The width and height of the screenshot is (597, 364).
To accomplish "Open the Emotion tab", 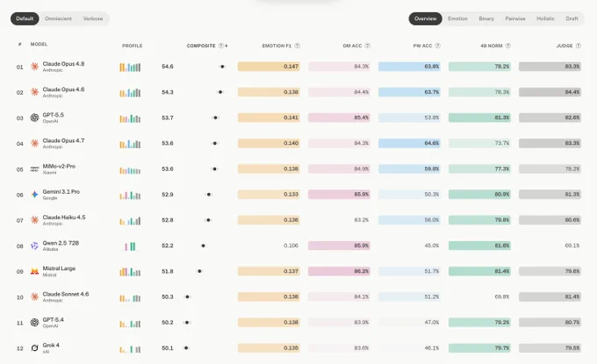I will (x=457, y=18).
